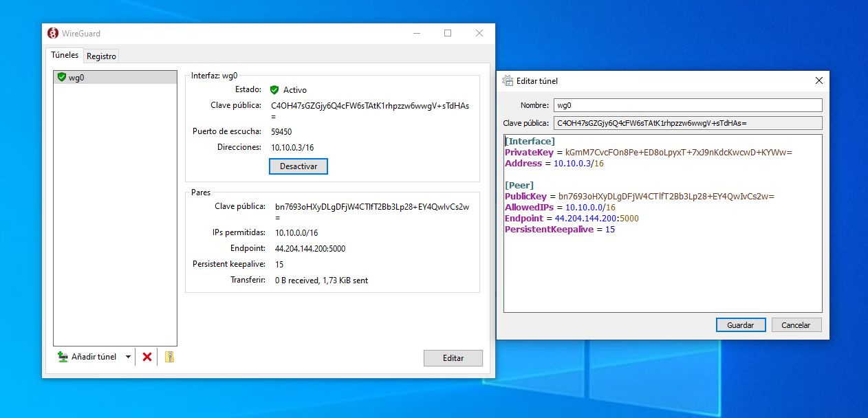Viewport: 868px width, 418px height.
Task: Click the Añadir túnel plus icon
Action: (x=63, y=357)
